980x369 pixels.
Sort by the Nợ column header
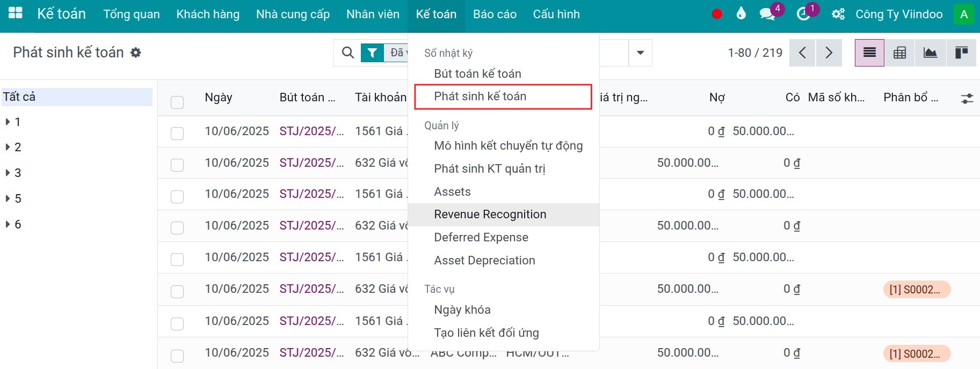click(717, 97)
